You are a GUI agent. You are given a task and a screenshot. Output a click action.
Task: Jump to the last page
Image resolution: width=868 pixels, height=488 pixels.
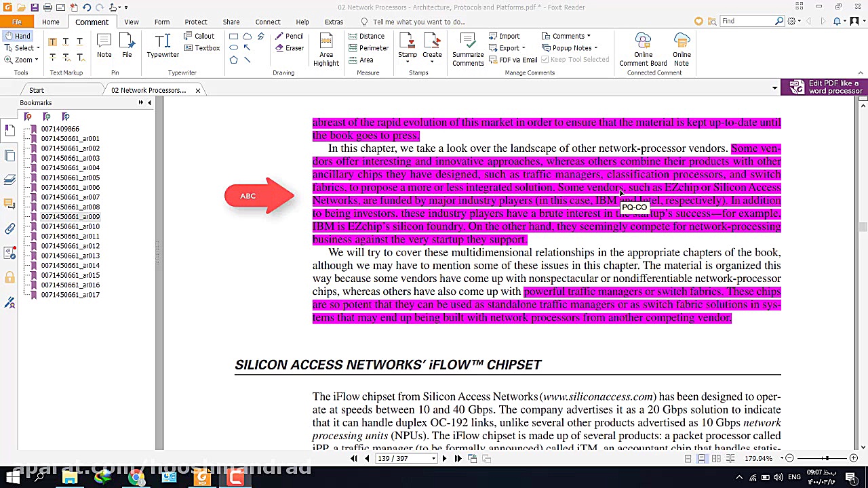point(458,459)
